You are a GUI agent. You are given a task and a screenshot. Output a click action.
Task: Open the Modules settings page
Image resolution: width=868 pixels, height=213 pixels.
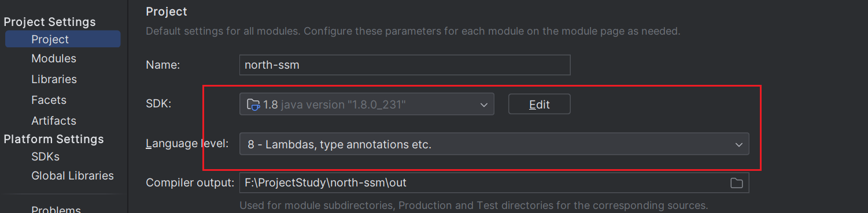[x=54, y=58]
